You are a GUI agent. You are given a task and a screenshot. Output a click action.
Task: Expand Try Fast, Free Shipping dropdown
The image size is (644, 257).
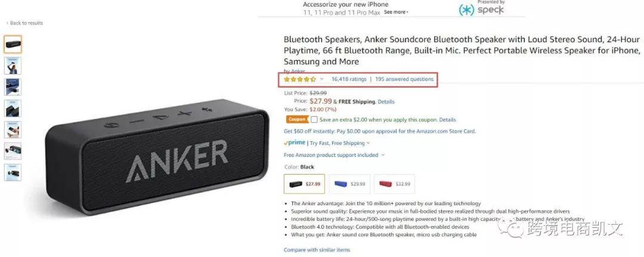pos(340,143)
